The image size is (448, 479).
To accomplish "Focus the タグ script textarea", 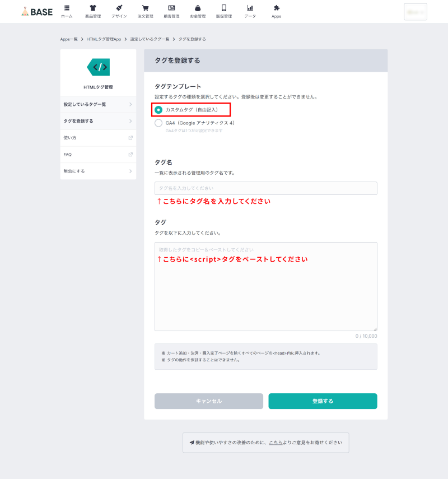I will point(265,286).
